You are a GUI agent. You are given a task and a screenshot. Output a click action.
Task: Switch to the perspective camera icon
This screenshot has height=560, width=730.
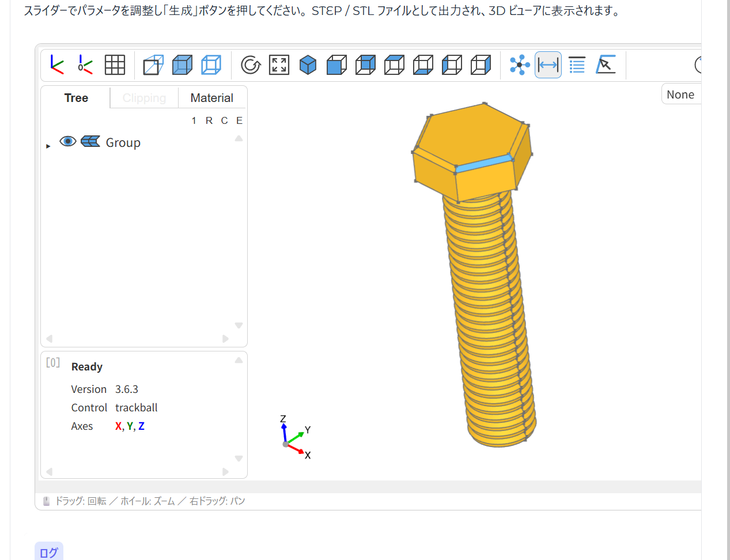coord(153,65)
